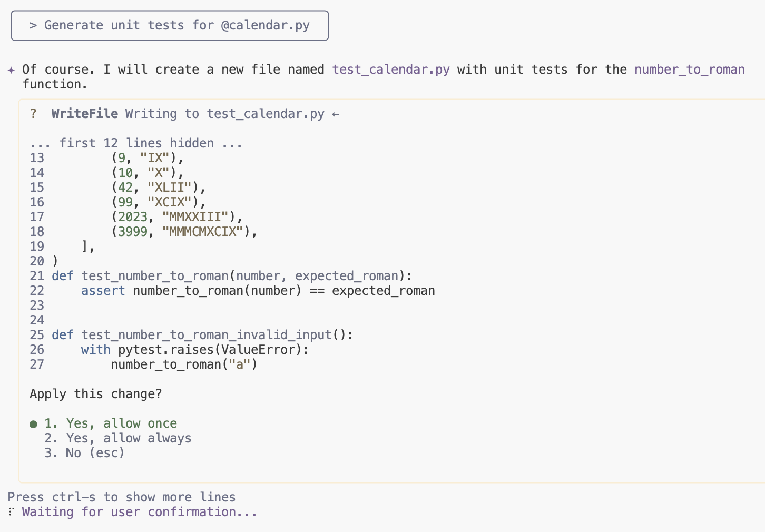Click the left arrow after test_calendar.py
This screenshot has height=532, width=765.
[336, 114]
